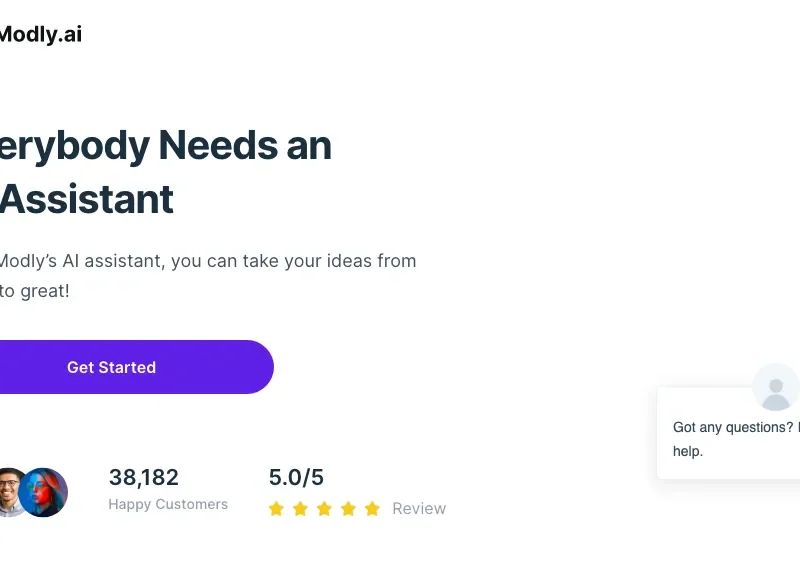Click the 5.0/5 rating score
This screenshot has height=576, width=800.
pyautogui.click(x=296, y=478)
